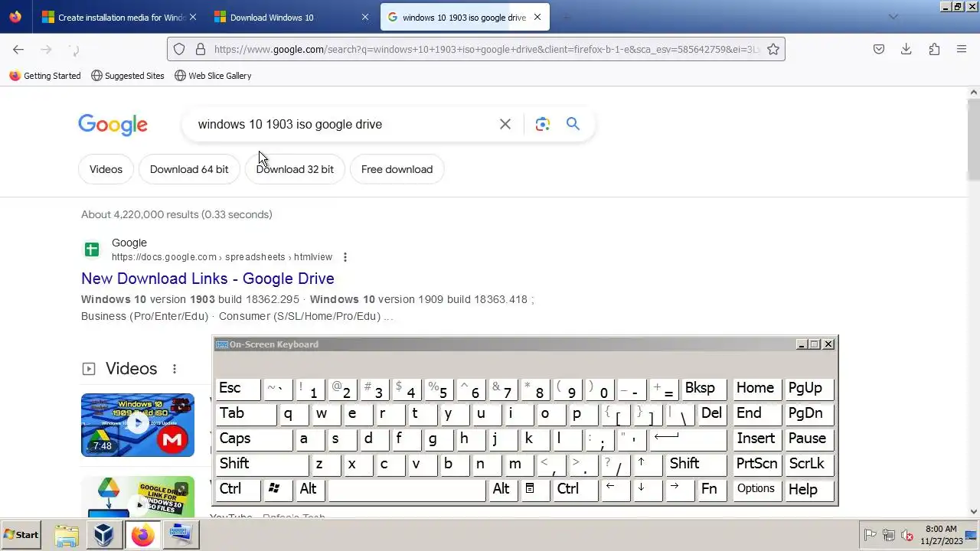This screenshot has width=980, height=551.
Task: Toggle the ScrLk key on the keyboard
Action: tap(810, 465)
